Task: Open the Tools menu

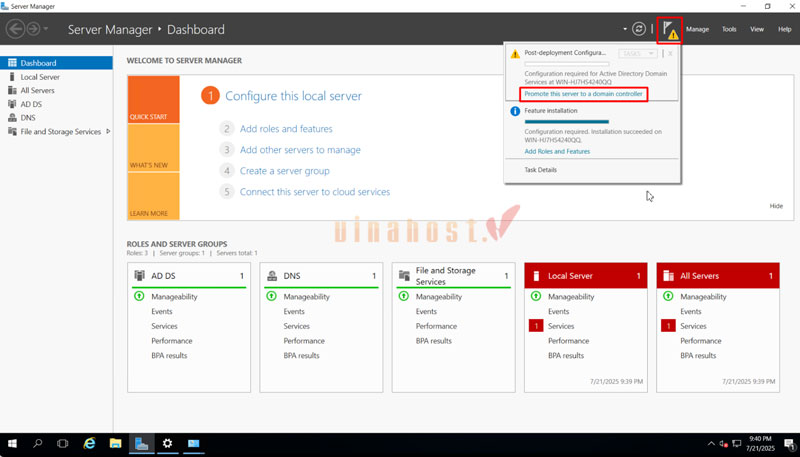Action: [729, 29]
